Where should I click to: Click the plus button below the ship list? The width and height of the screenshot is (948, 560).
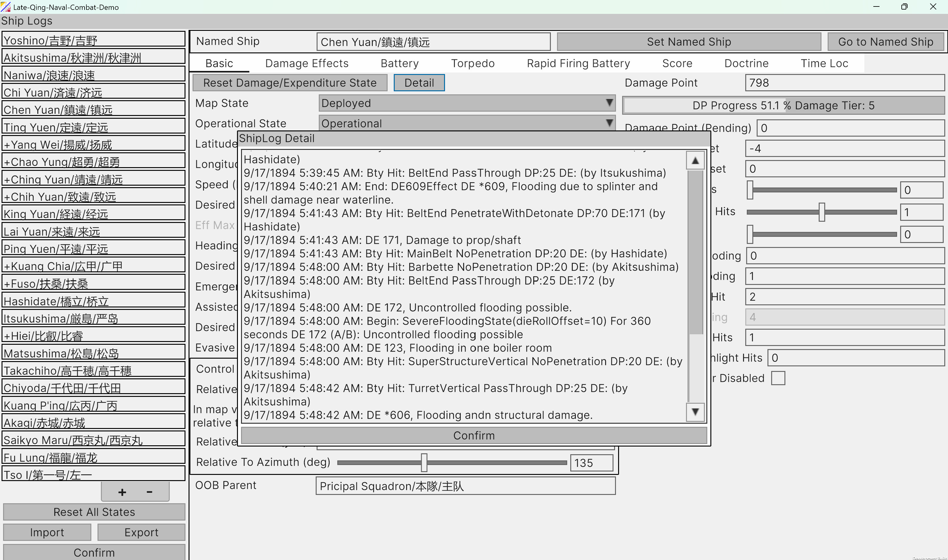[122, 492]
